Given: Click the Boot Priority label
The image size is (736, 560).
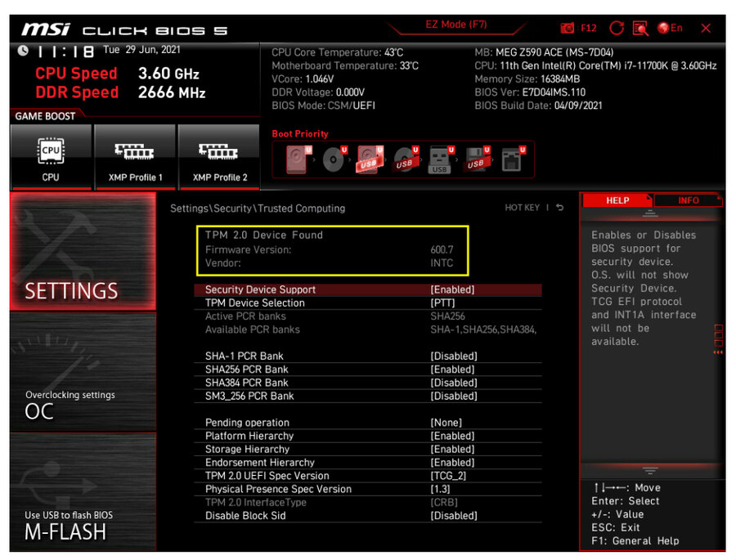Looking at the screenshot, I should 300,134.
